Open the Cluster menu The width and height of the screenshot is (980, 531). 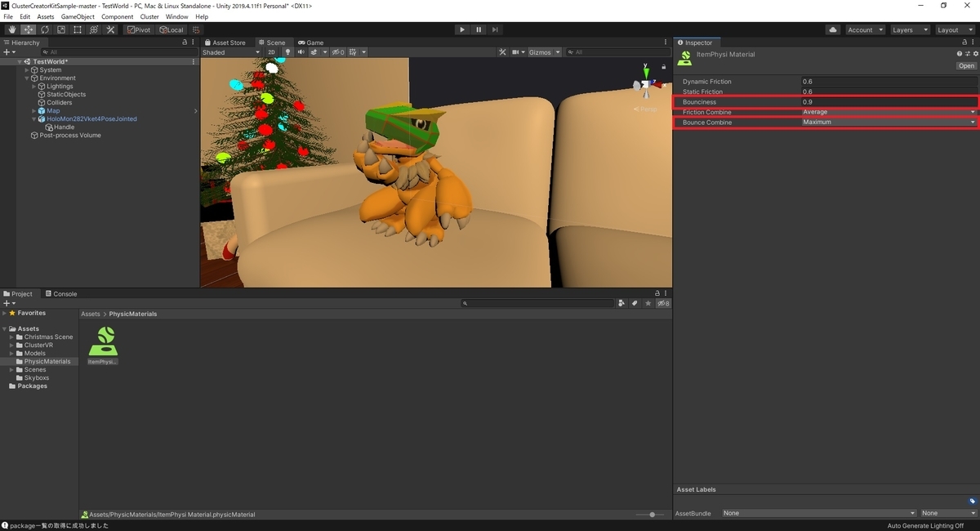(149, 16)
